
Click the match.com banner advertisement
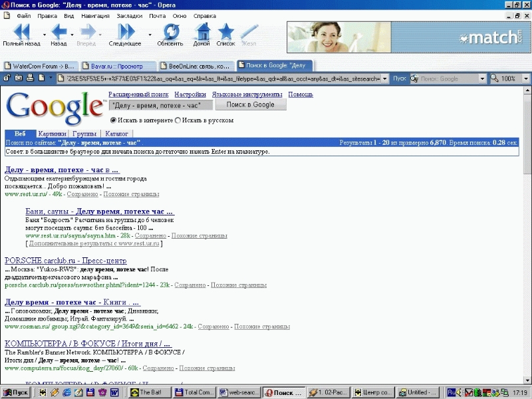tap(409, 37)
